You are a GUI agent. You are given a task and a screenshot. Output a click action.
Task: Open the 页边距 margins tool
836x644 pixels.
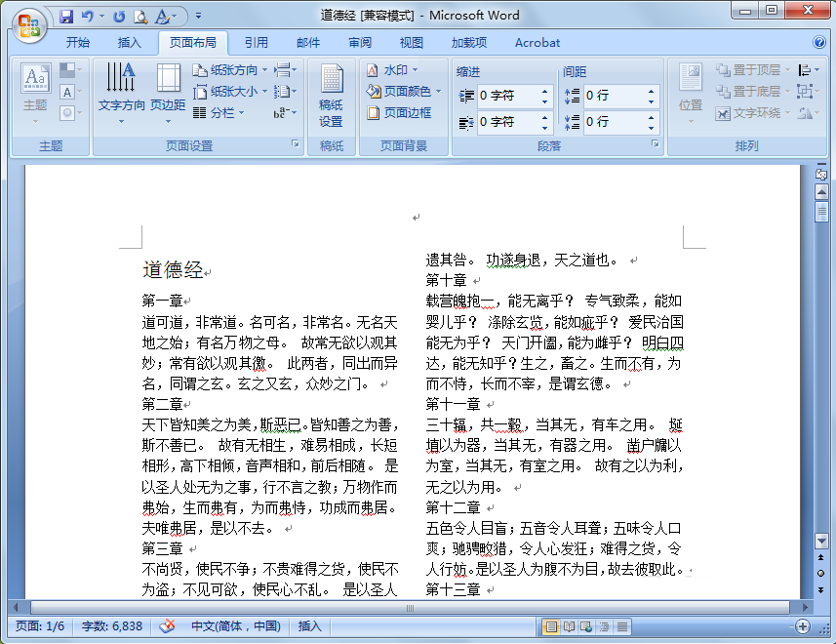pos(168,90)
